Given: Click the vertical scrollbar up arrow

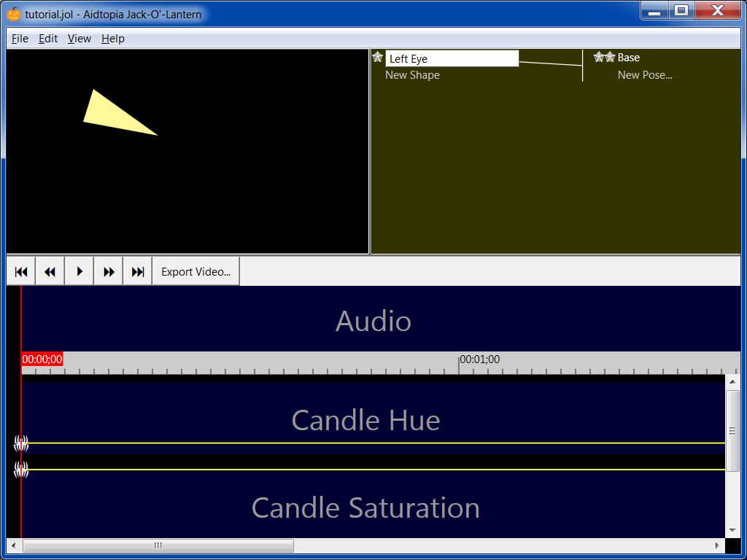Looking at the screenshot, I should tap(732, 381).
